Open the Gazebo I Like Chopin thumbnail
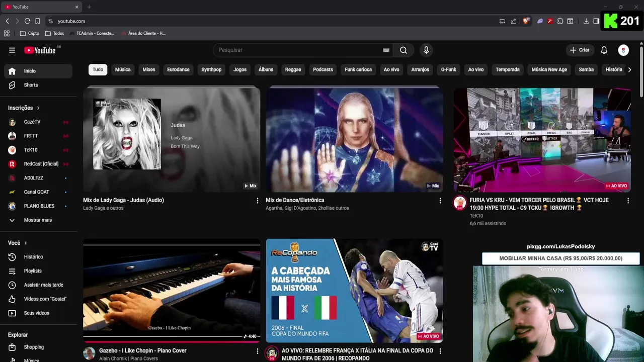The image size is (644, 362). [172, 291]
